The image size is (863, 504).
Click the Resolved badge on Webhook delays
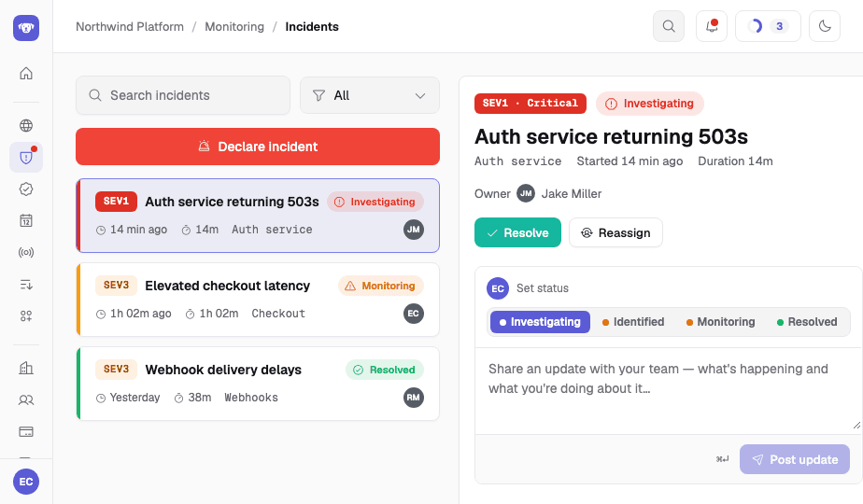click(x=384, y=370)
